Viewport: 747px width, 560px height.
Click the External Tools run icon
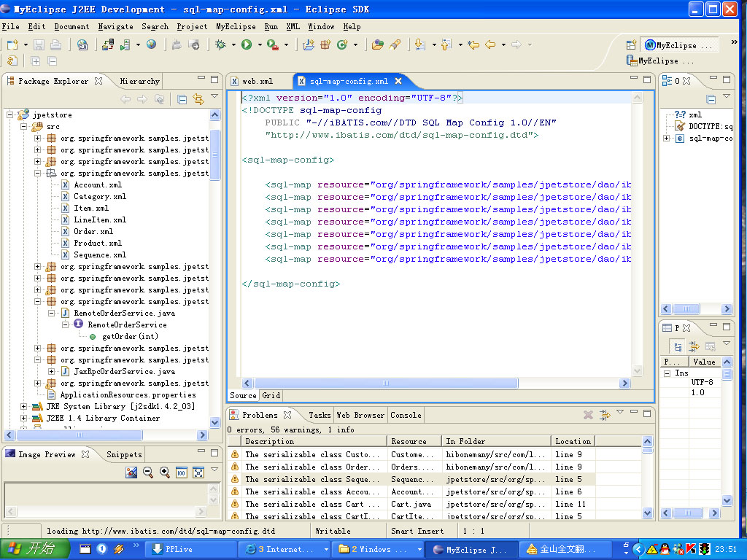click(273, 44)
